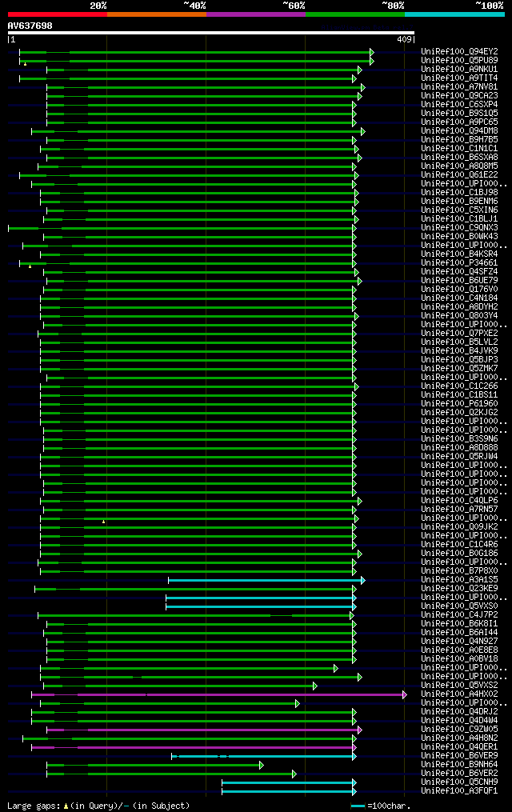This screenshot has height=812, width=512.
Task: Click the cyan 100char scale bar in legend
Action: click(x=358, y=806)
